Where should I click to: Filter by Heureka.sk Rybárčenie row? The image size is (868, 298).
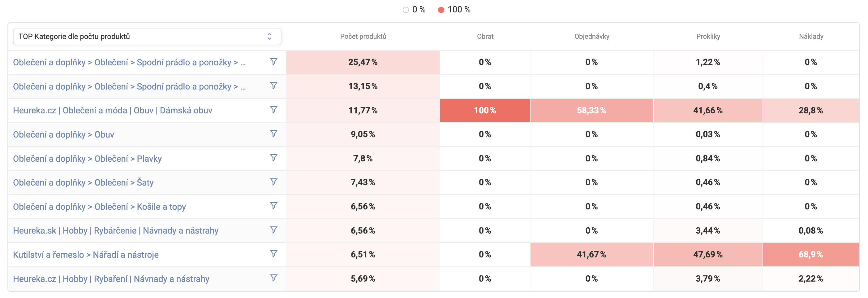[x=273, y=230]
